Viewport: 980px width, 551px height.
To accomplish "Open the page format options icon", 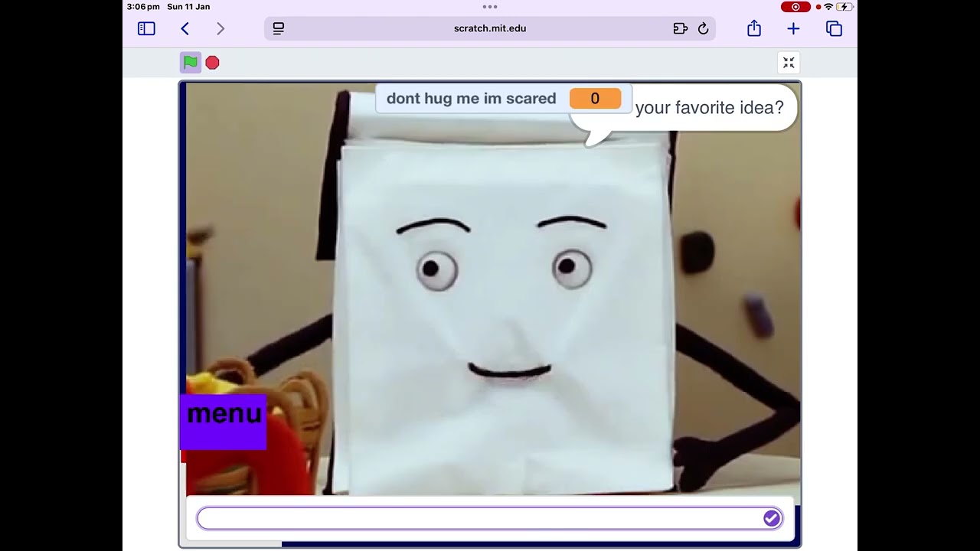I will click(x=279, y=29).
